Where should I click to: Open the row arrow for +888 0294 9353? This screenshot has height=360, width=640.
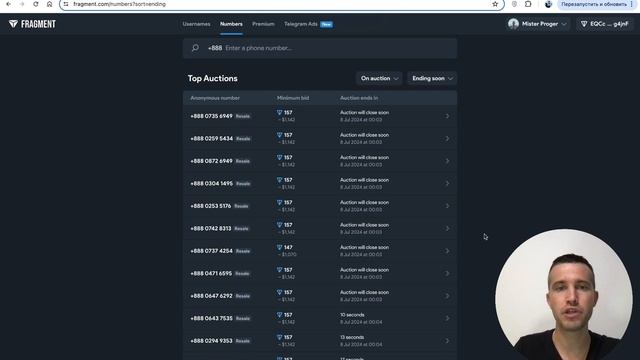[x=447, y=341]
